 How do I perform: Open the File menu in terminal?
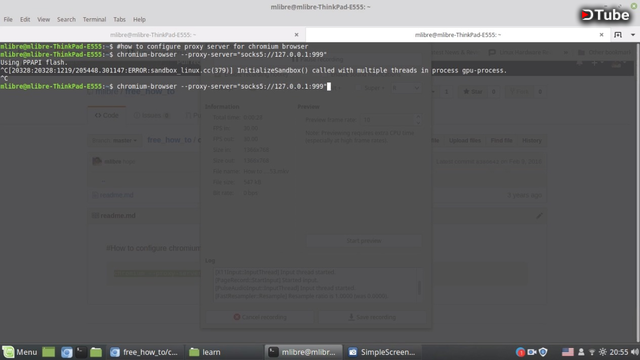click(8, 19)
